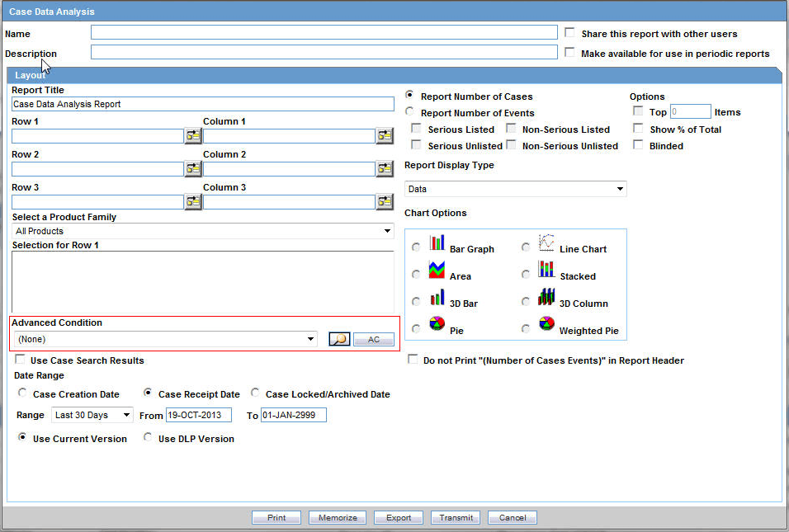Click the Pie chart icon
Viewport: 789px width, 532px height.
(x=437, y=324)
